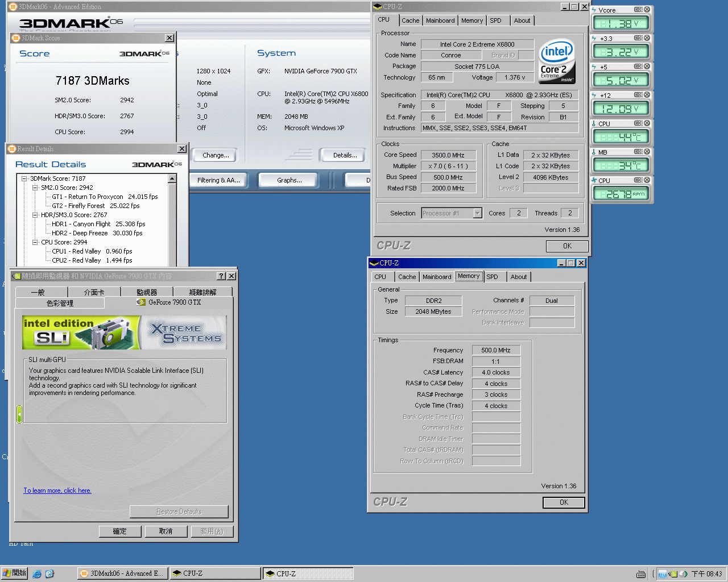Collapse the CPU Score: 2994 node
Image resolution: width=728 pixels, height=582 pixels.
tap(35, 242)
